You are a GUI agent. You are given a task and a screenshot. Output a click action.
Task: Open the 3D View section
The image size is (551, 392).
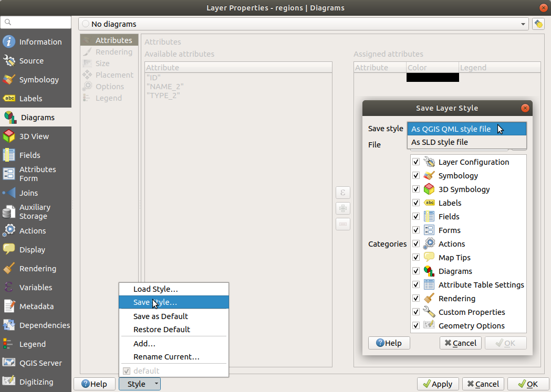[35, 136]
